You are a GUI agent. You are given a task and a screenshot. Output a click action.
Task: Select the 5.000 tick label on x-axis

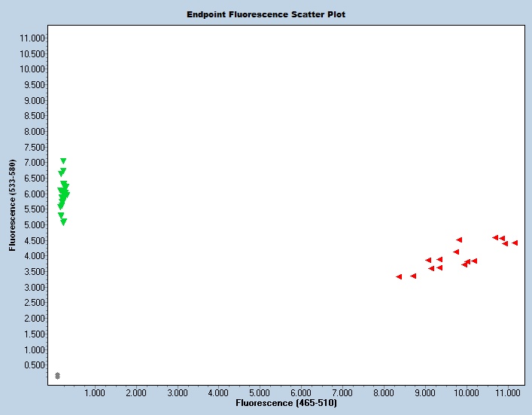260,393
